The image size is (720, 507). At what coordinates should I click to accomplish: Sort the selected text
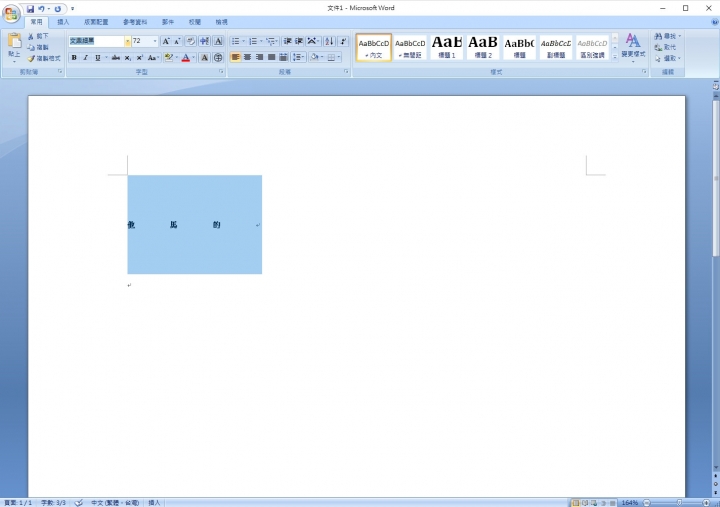tap(329, 41)
